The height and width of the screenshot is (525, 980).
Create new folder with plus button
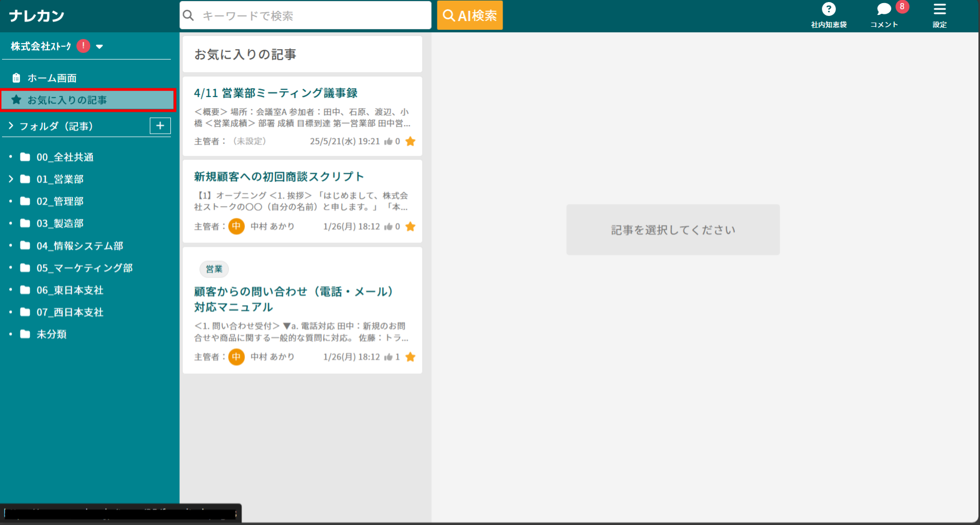[161, 125]
